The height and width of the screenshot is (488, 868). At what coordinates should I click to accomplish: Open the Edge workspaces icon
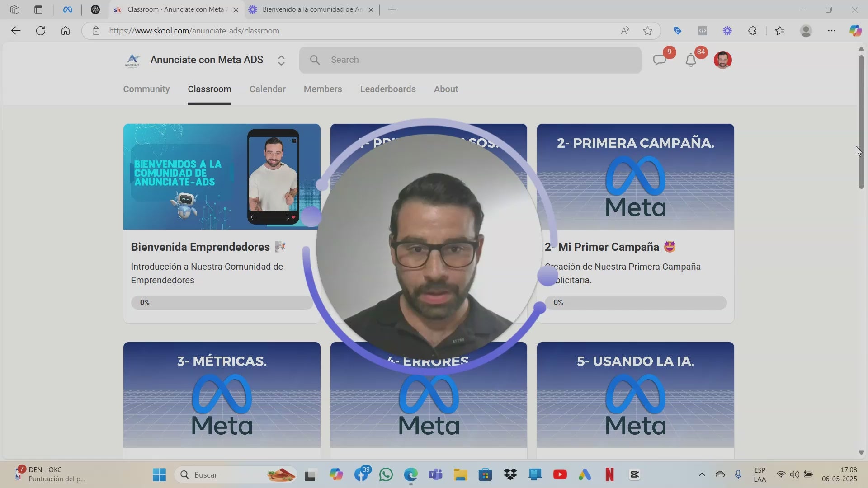pyautogui.click(x=14, y=9)
